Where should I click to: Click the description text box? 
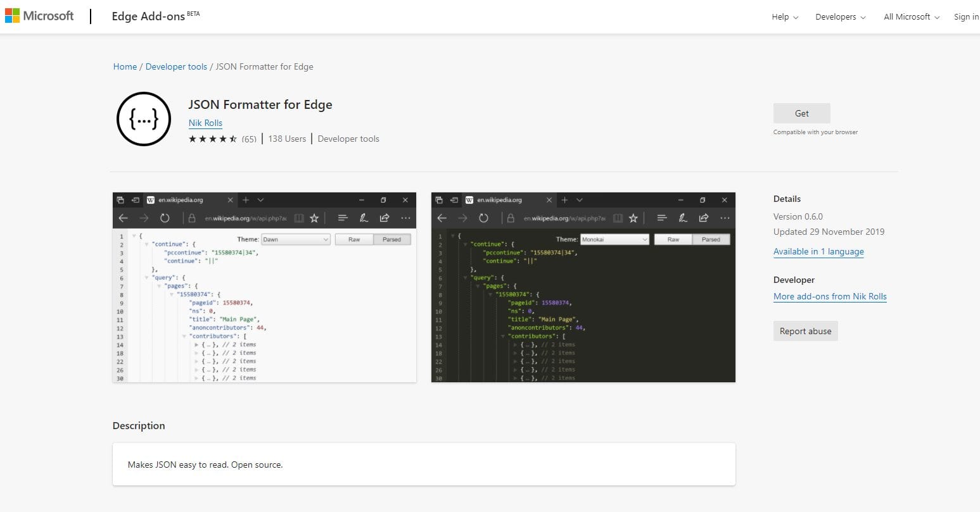[424, 465]
